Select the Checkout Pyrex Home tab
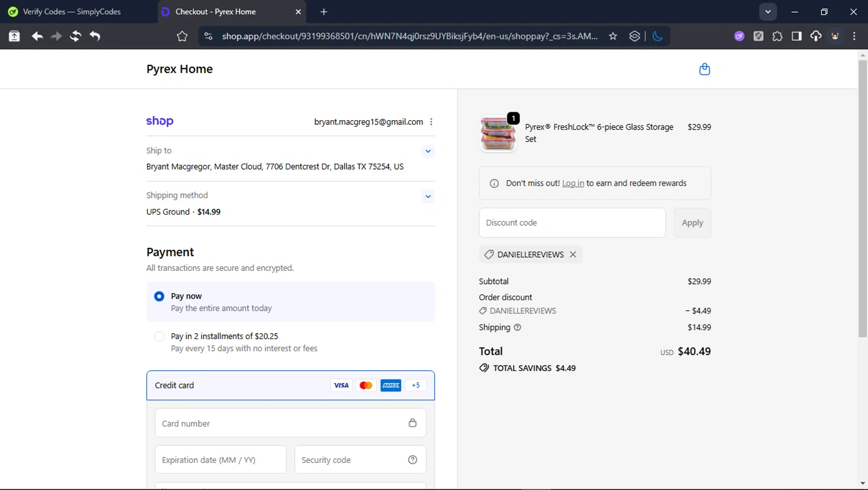Screen dimensions: 868x490 click(231, 12)
